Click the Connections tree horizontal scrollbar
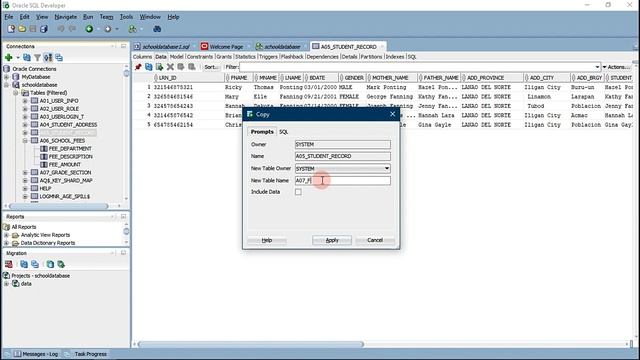Viewport: 640px width, 360px height. pos(58,206)
